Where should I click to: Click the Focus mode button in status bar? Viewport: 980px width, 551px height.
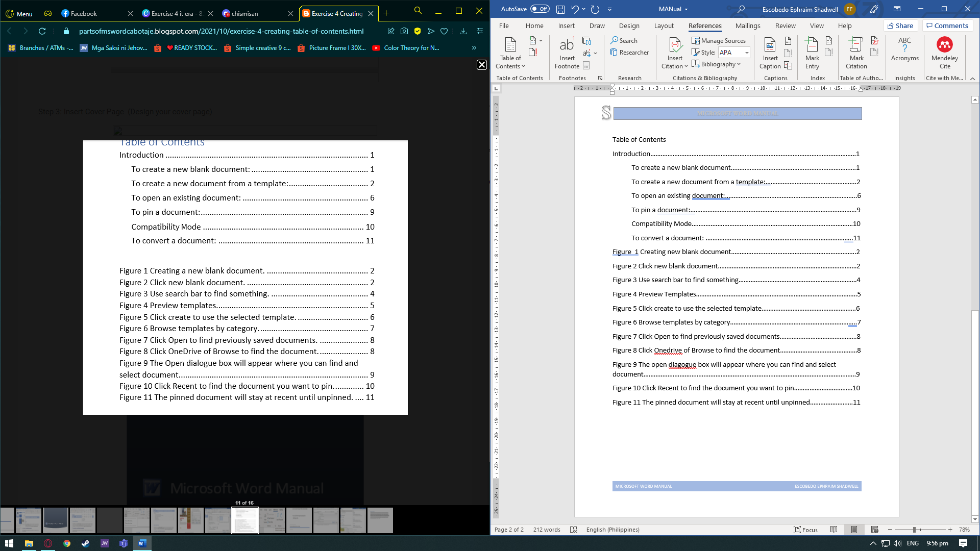coord(805,530)
